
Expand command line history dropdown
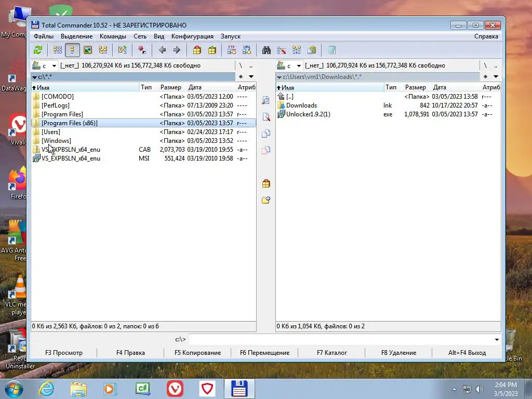pyautogui.click(x=497, y=340)
